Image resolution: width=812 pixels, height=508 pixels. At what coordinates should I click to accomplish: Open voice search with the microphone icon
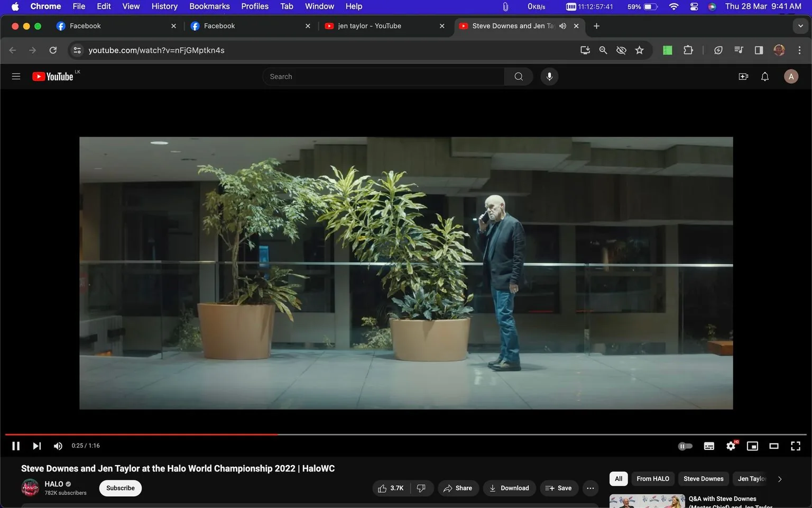549,76
